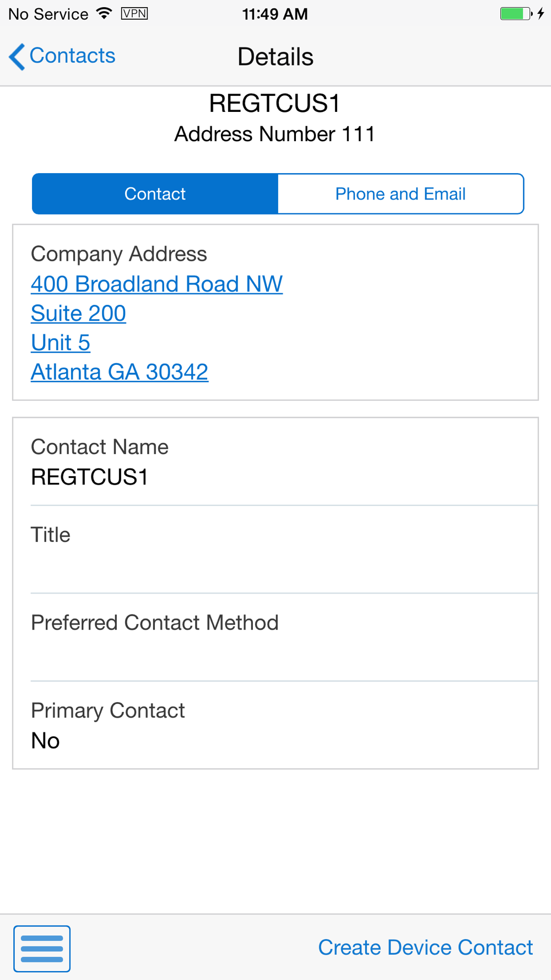The image size is (551, 980).
Task: Tap the back chevron arrow icon
Action: [x=17, y=57]
